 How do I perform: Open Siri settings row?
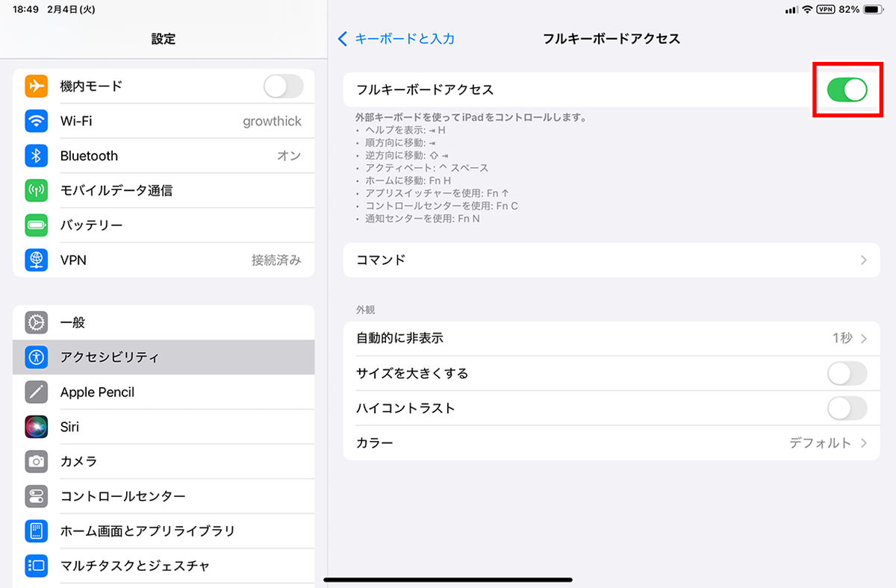[x=164, y=427]
